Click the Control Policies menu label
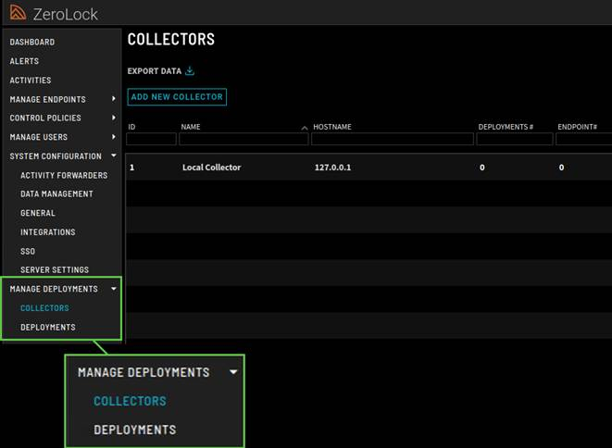This screenshot has width=612, height=448. coord(45,118)
